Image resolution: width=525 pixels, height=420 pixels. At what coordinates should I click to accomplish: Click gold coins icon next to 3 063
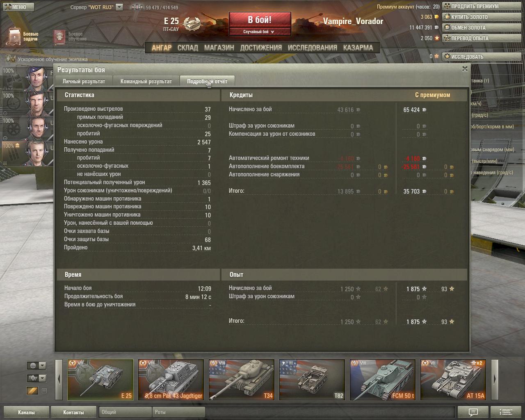click(436, 17)
